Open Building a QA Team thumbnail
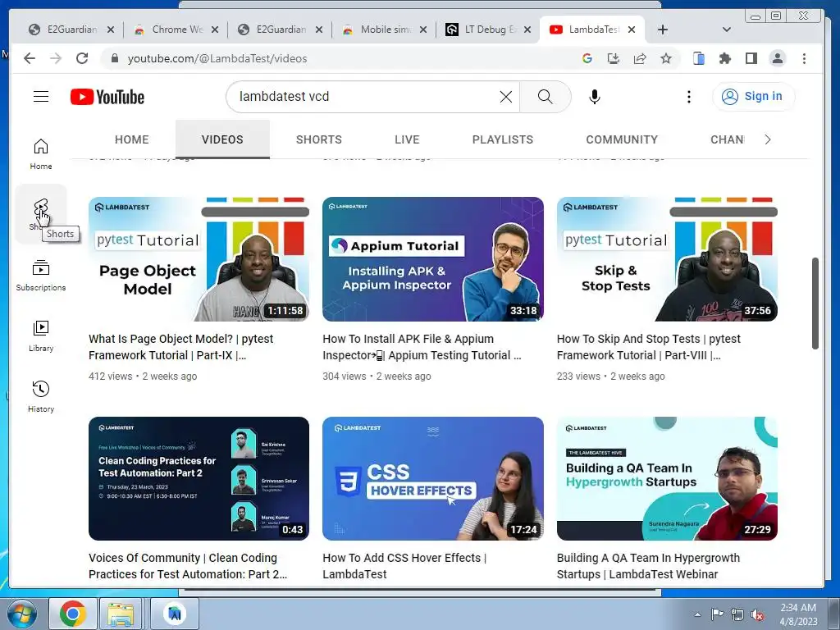 coord(667,478)
